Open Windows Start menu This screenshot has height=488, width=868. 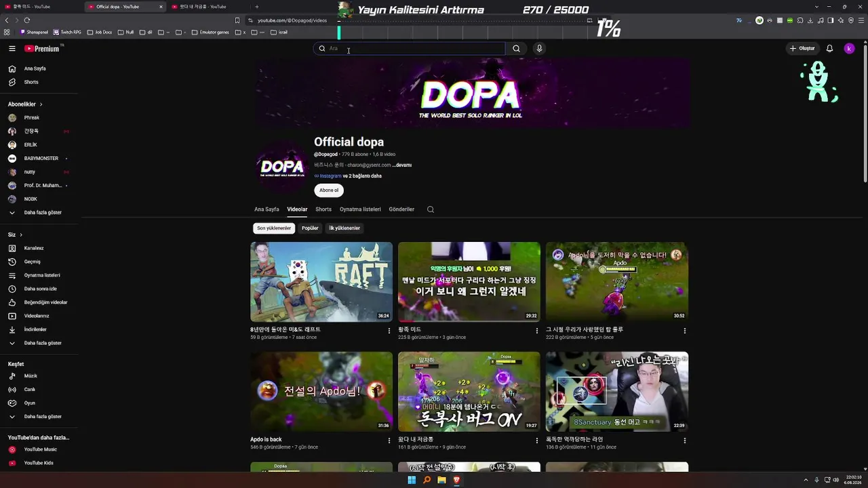tap(412, 480)
